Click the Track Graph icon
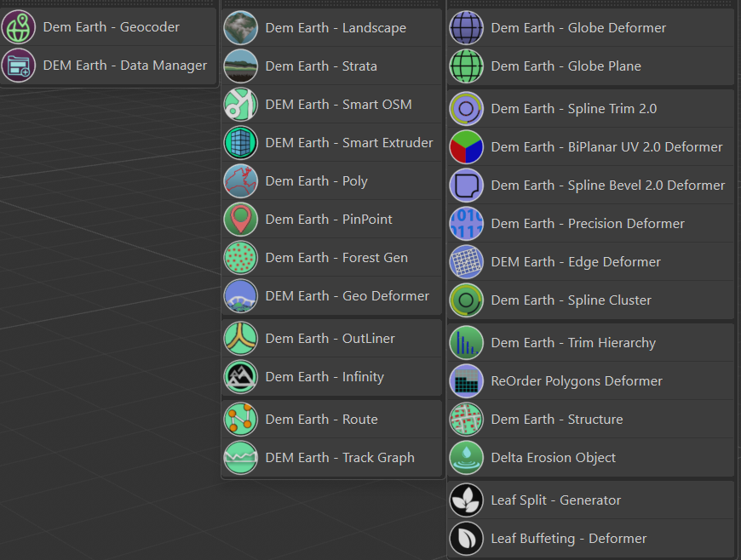Screen dimensions: 741x560 tap(240, 458)
